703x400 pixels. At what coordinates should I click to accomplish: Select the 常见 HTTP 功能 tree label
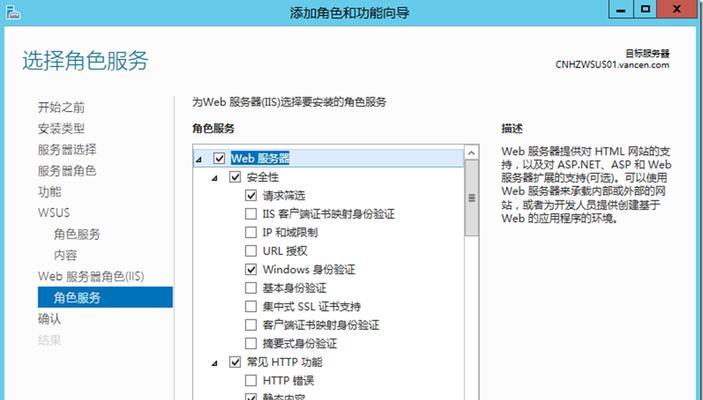coord(285,362)
